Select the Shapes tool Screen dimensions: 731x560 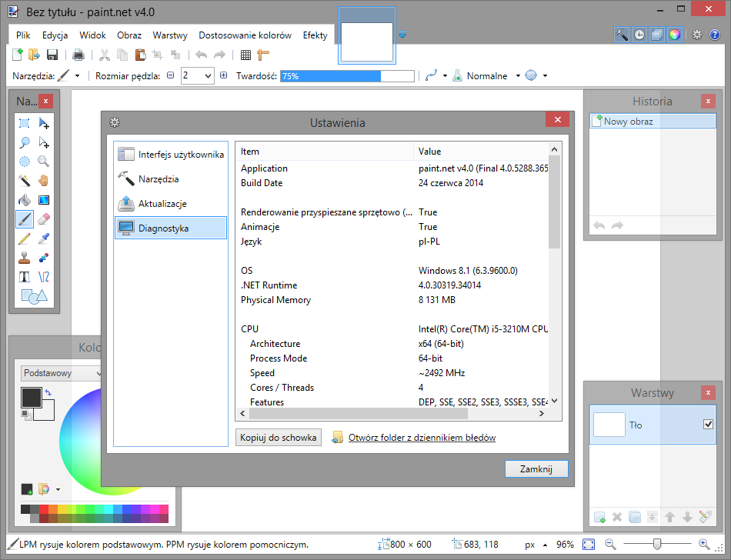pyautogui.click(x=34, y=296)
